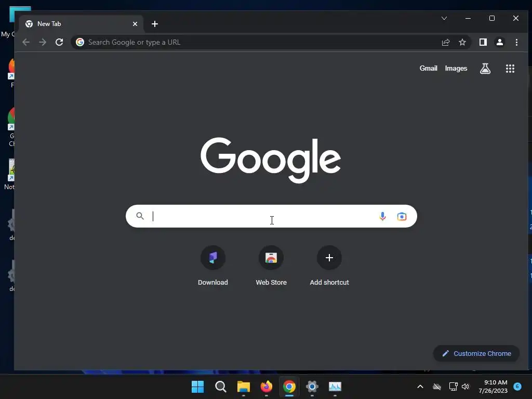Close the New Tab tab
The width and height of the screenshot is (532, 399).
click(x=135, y=24)
